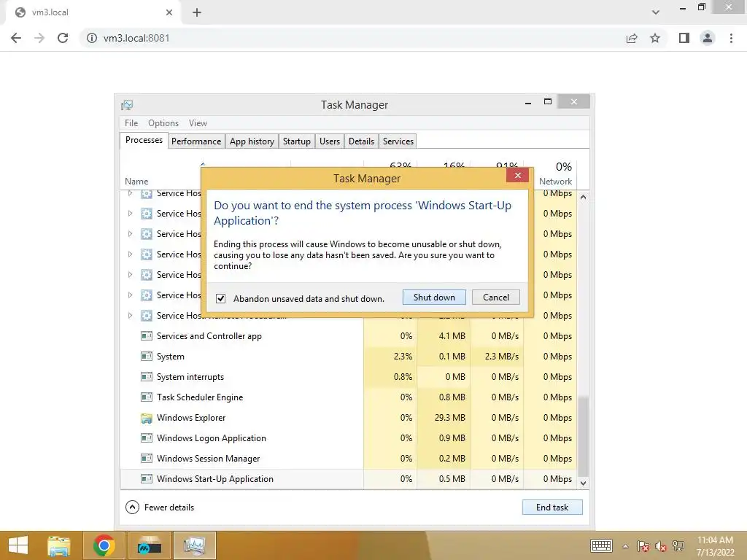This screenshot has height=560, width=747.
Task: Select 'Services and Controller app' row text
Action: (209, 335)
